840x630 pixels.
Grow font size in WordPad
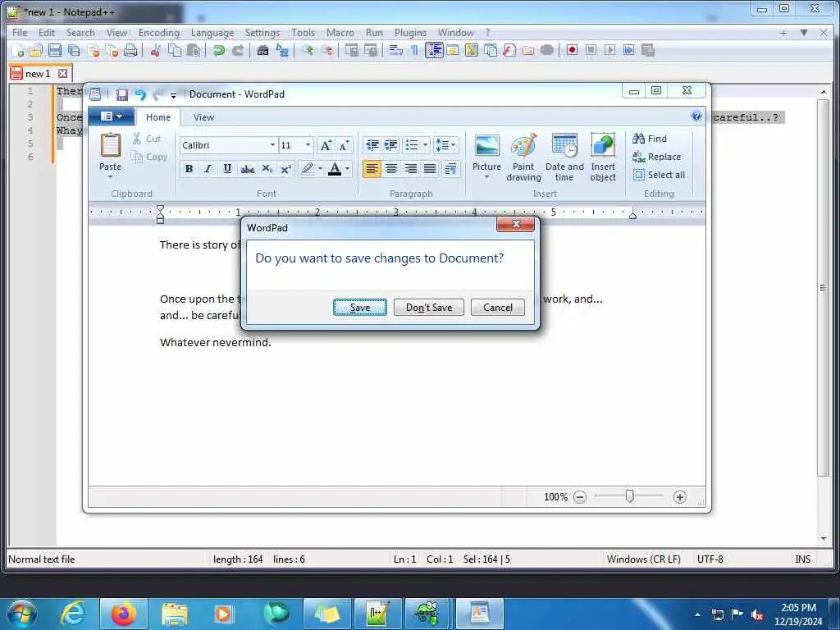click(x=325, y=145)
